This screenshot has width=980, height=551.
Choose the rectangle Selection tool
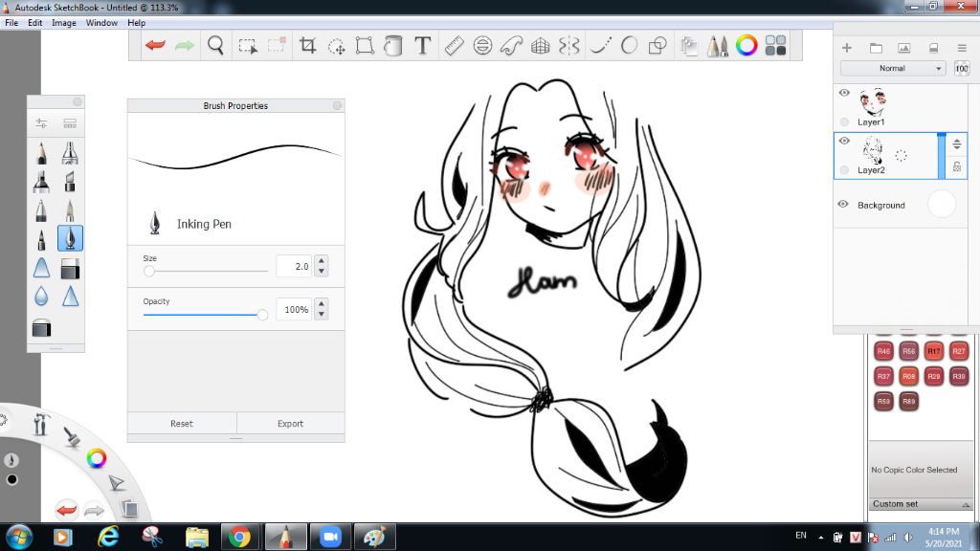click(x=248, y=46)
